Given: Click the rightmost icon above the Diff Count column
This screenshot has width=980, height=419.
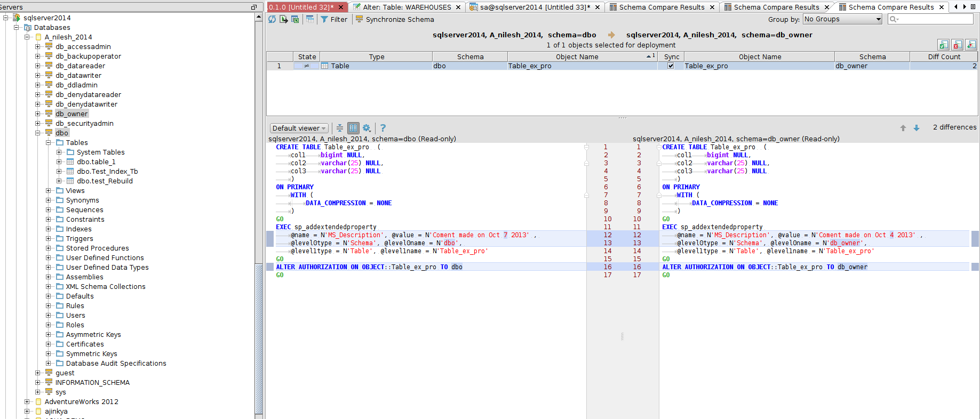Looking at the screenshot, I should coord(971,45).
